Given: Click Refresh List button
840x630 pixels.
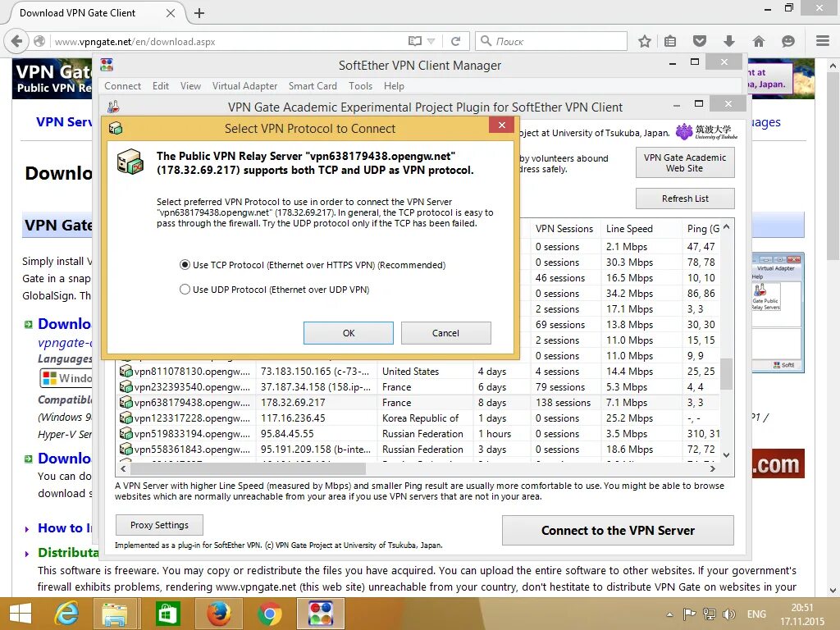Looking at the screenshot, I should (x=685, y=199).
